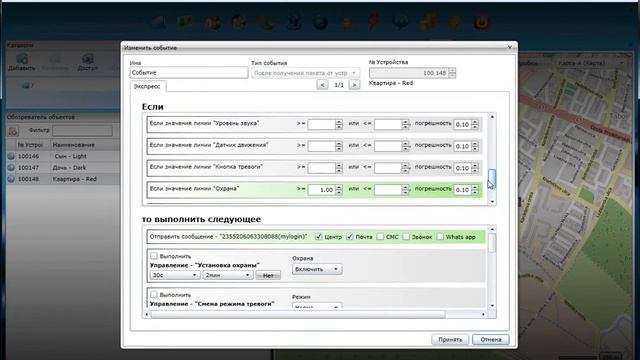This screenshot has width=640, height=360.
Task: Check Выполнить for "Установка охраны"
Action: click(x=154, y=256)
